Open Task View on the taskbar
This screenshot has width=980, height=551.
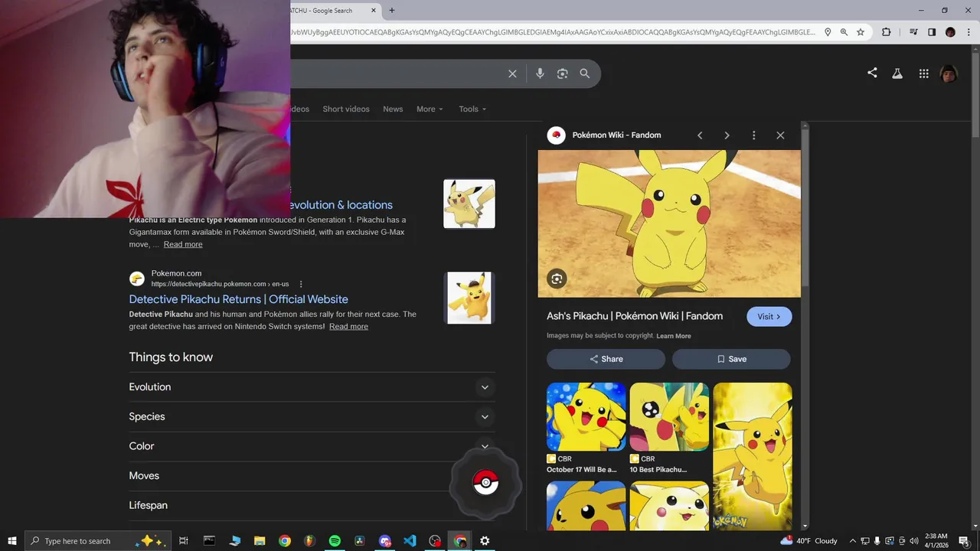(184, 541)
